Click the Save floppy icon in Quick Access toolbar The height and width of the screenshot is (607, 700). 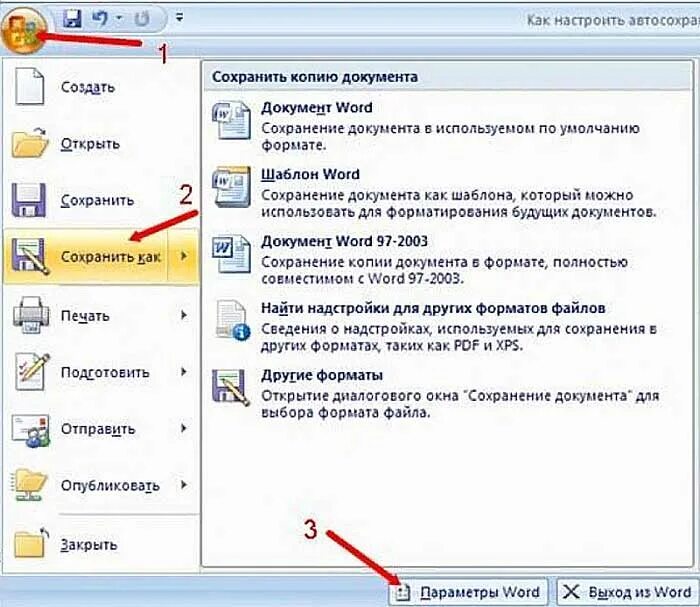click(72, 19)
